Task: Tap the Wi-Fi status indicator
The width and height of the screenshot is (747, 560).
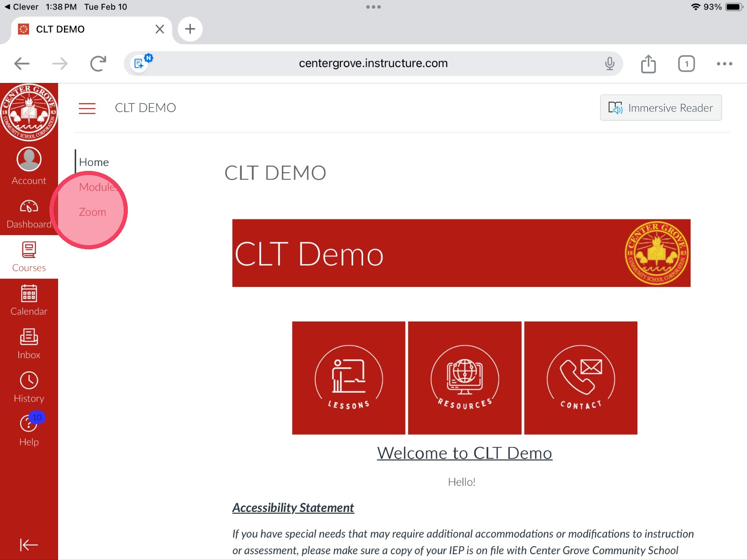Action: point(696,7)
